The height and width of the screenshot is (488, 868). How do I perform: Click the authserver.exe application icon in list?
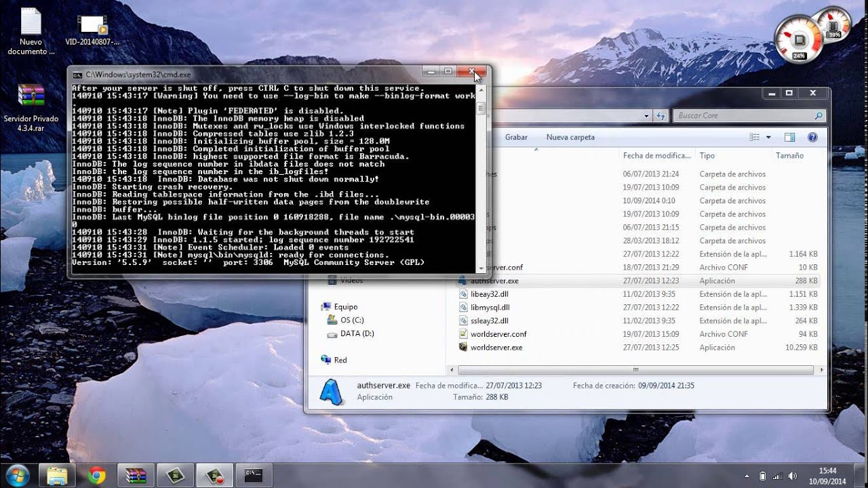pos(463,281)
